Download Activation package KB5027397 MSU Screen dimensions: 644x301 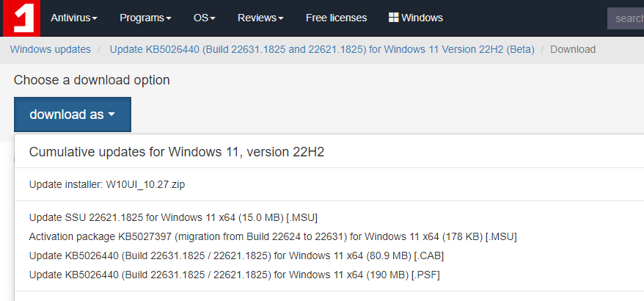pyautogui.click(x=273, y=237)
